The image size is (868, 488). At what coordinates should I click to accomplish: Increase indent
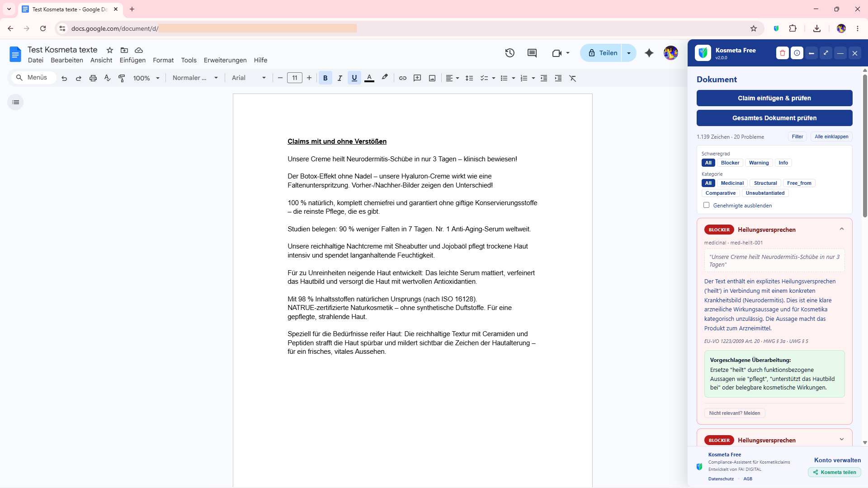(558, 78)
